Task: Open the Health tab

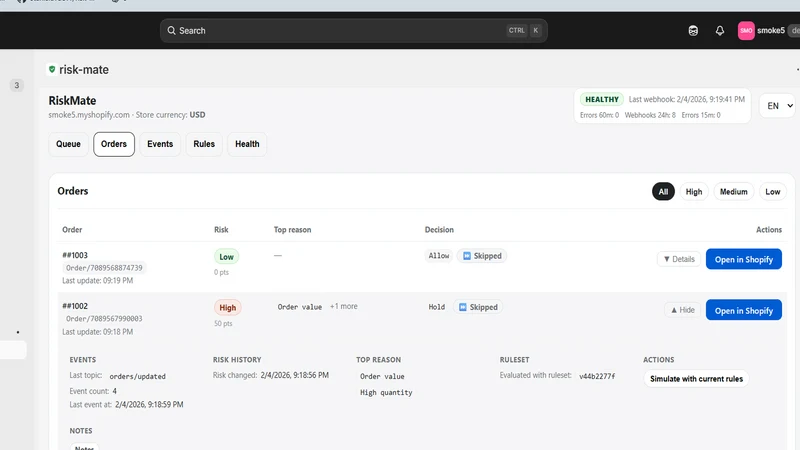Action: coord(247,144)
